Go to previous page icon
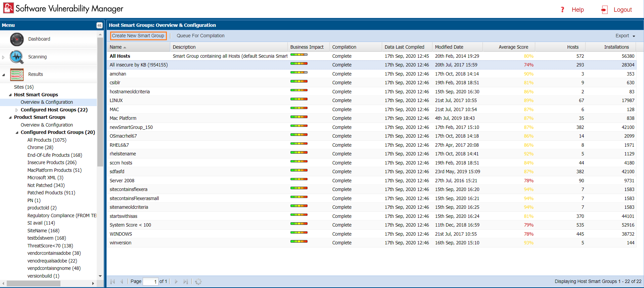Viewport: 644px width, 288px height. pos(122,282)
